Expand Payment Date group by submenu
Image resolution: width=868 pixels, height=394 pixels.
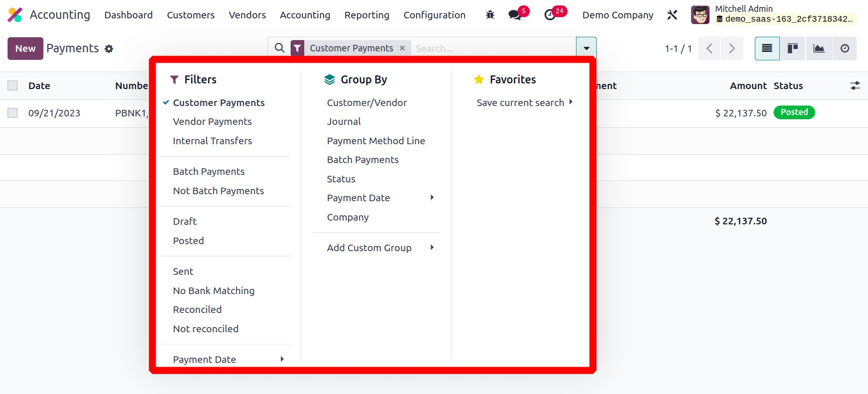click(380, 198)
